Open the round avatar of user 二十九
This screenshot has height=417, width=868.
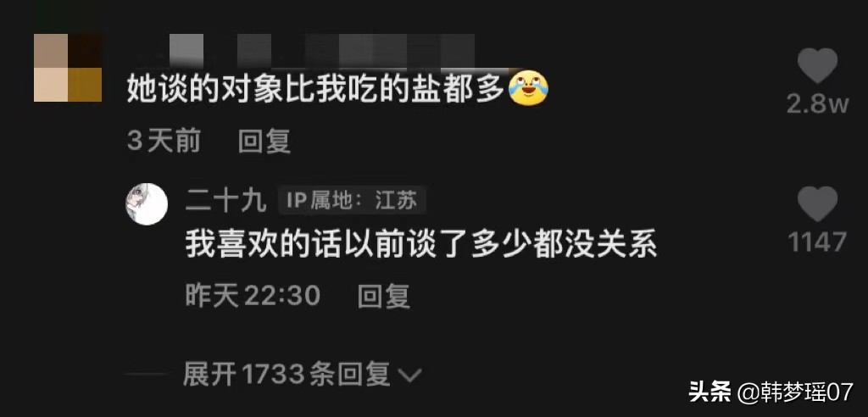tap(147, 203)
